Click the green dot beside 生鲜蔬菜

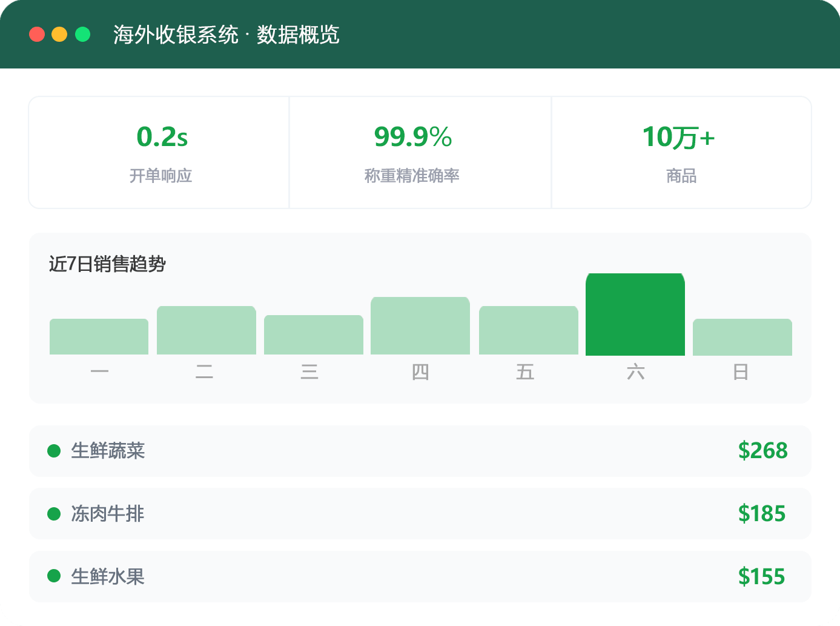54,451
